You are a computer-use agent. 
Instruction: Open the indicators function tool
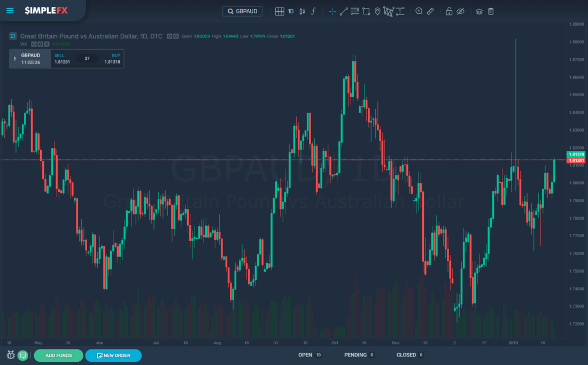pyautogui.click(x=313, y=11)
